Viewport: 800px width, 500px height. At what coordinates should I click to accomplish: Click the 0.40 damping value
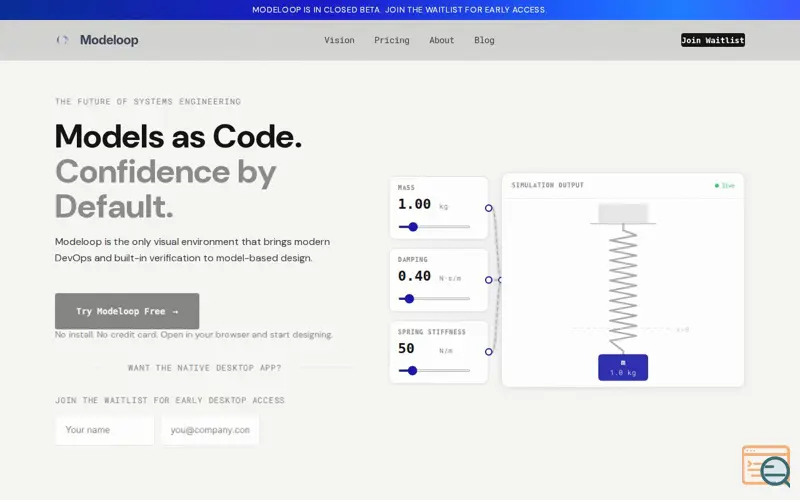414,276
